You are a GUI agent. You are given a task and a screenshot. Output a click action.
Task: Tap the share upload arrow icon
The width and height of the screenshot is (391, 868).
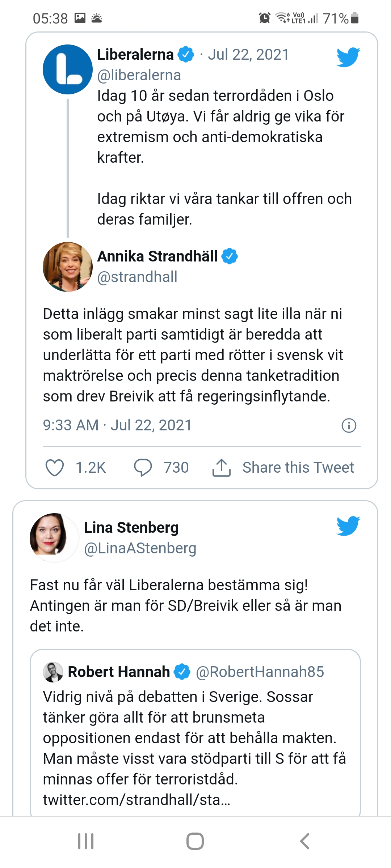pos(221,467)
